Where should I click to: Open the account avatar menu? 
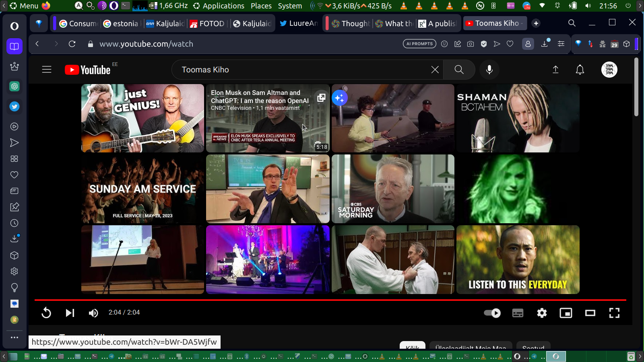coord(609,70)
